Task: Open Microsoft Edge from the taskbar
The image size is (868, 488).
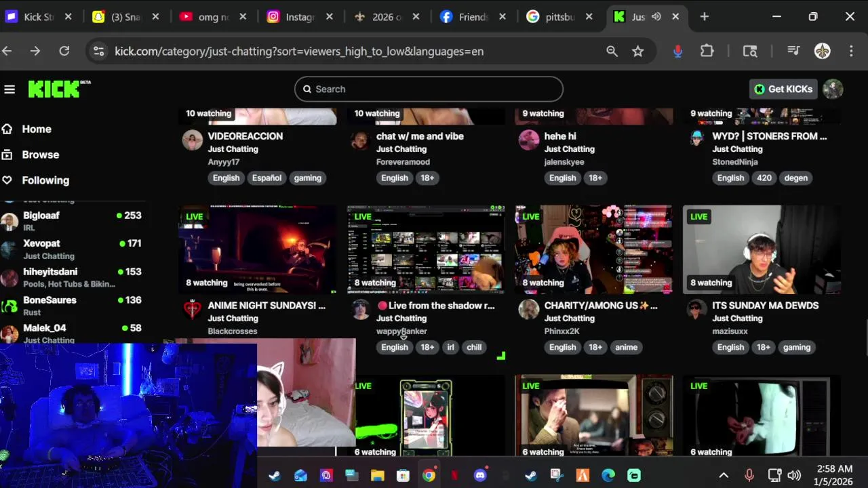Action: pos(608,475)
